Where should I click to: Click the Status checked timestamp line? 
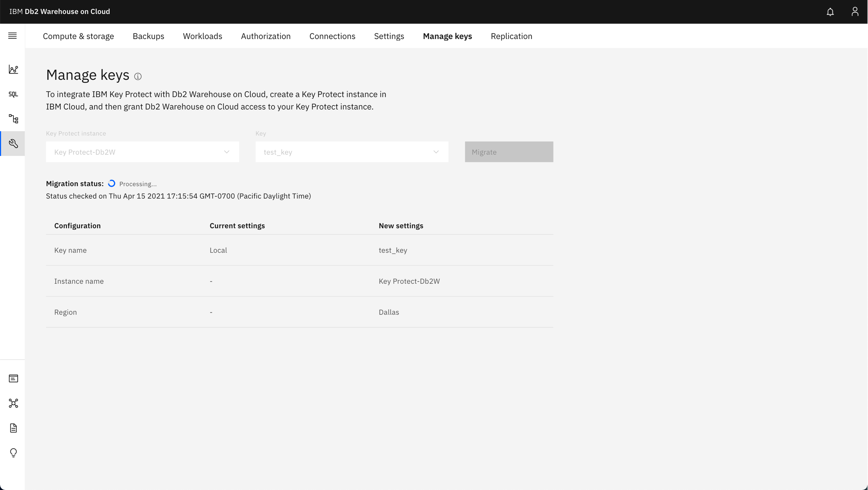click(x=179, y=196)
